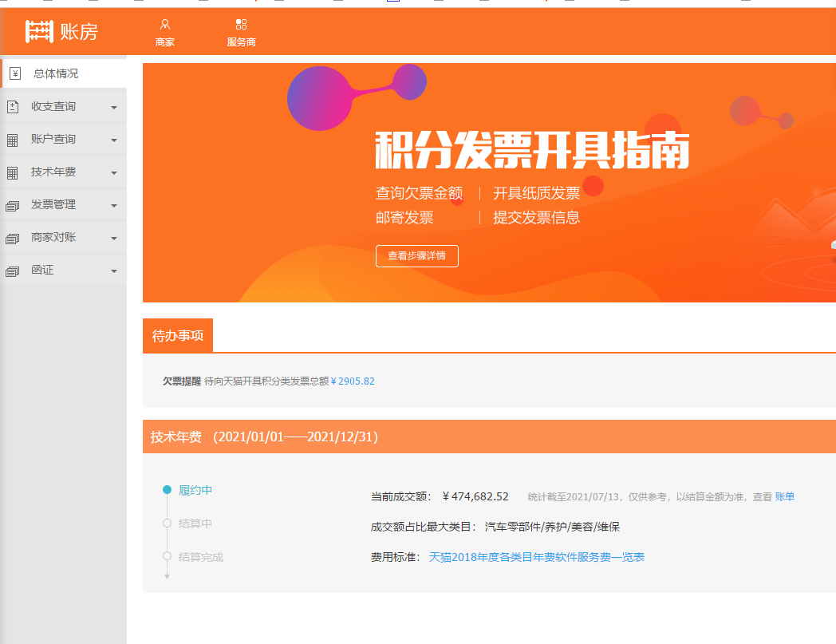Click the 开具纸质发票 banner text
836x644 pixels.
point(536,193)
